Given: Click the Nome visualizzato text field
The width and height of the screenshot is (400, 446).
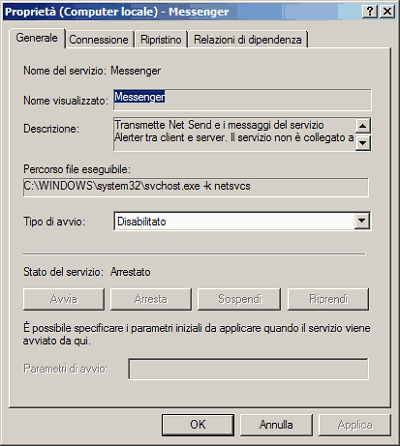Looking at the screenshot, I should 242,99.
